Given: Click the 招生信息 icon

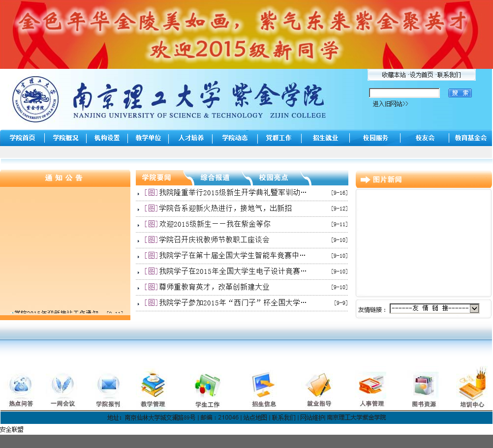Looking at the screenshot, I should [263, 388].
